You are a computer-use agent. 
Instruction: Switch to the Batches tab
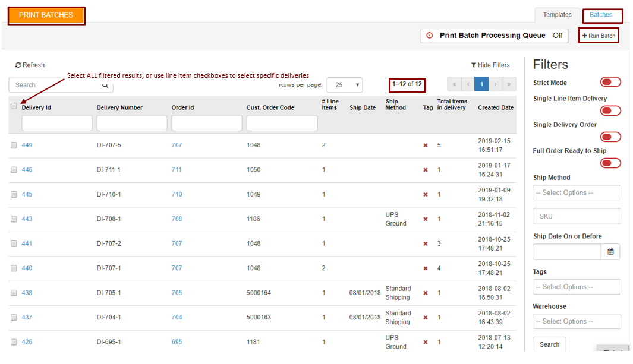click(601, 15)
